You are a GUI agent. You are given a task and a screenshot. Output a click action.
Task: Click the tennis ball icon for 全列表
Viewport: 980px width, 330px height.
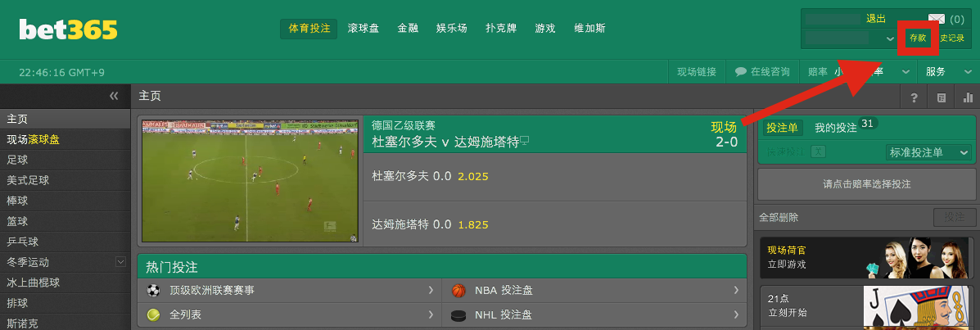(153, 314)
